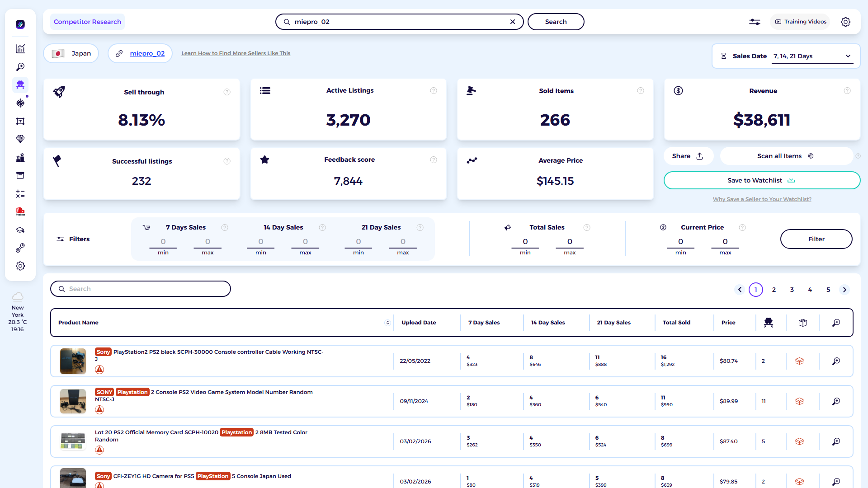The image size is (868, 488).
Task: Open the New York weather widget
Action: (x=18, y=312)
